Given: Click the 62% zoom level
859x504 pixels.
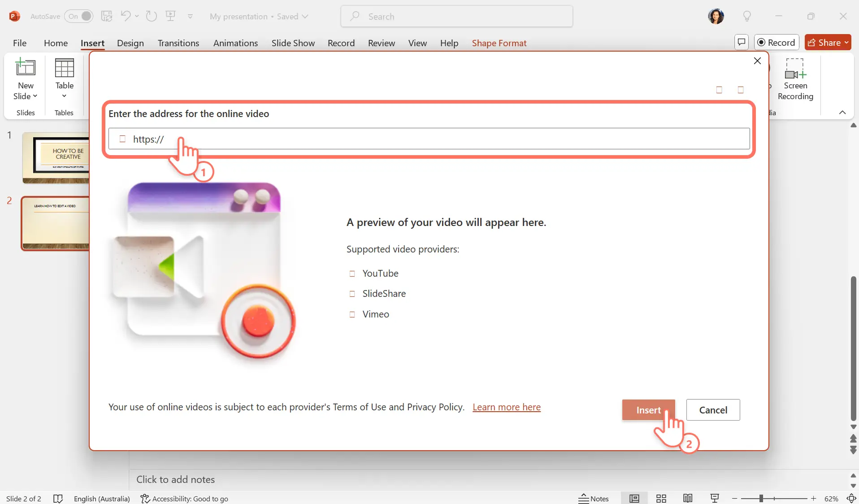Looking at the screenshot, I should (831, 499).
